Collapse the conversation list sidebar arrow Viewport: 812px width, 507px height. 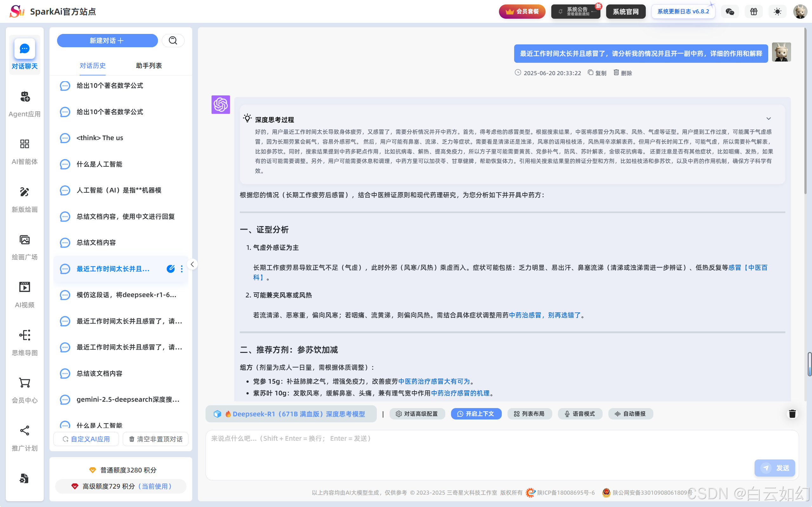192,264
